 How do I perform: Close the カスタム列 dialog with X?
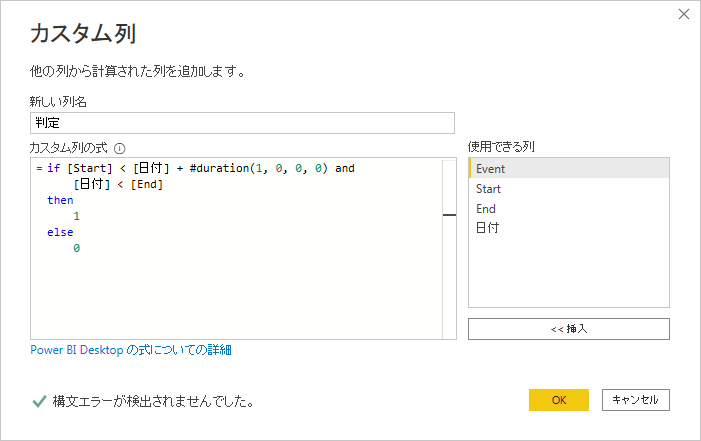point(684,14)
